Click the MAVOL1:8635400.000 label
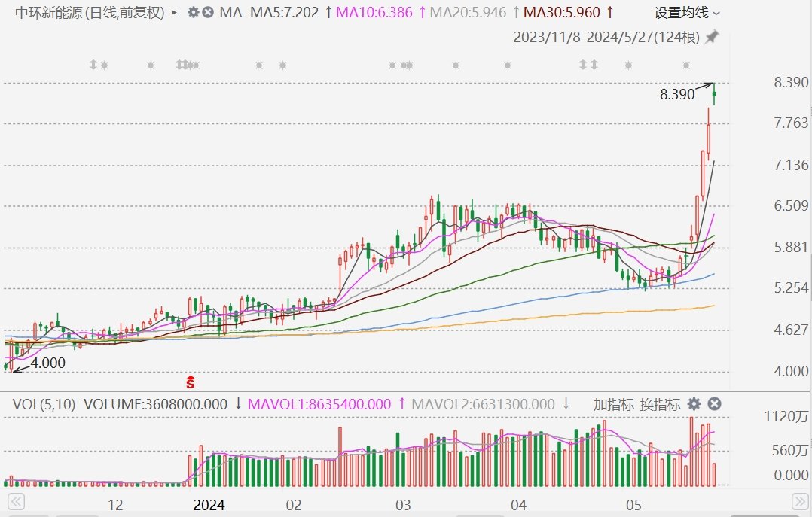This screenshot has height=517, width=812. tap(319, 404)
